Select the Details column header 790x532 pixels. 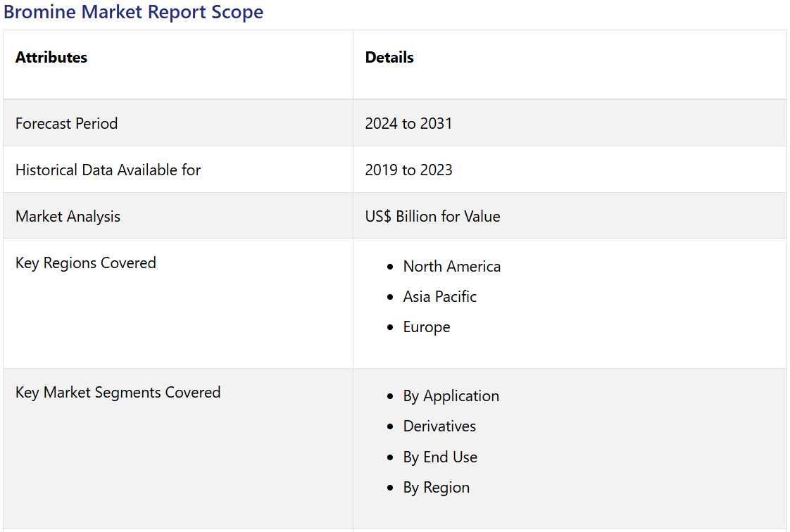tap(389, 58)
